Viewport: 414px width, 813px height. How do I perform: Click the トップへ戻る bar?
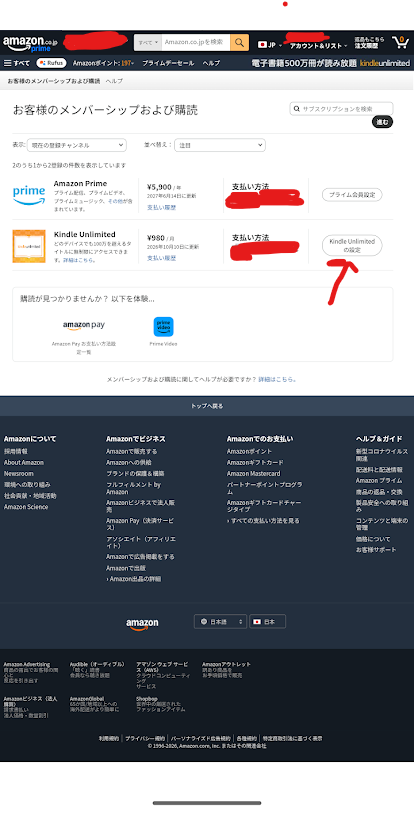[x=207, y=406]
